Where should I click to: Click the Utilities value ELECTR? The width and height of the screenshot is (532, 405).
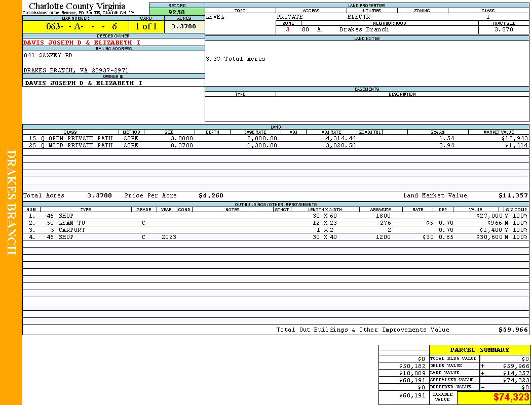(x=358, y=17)
